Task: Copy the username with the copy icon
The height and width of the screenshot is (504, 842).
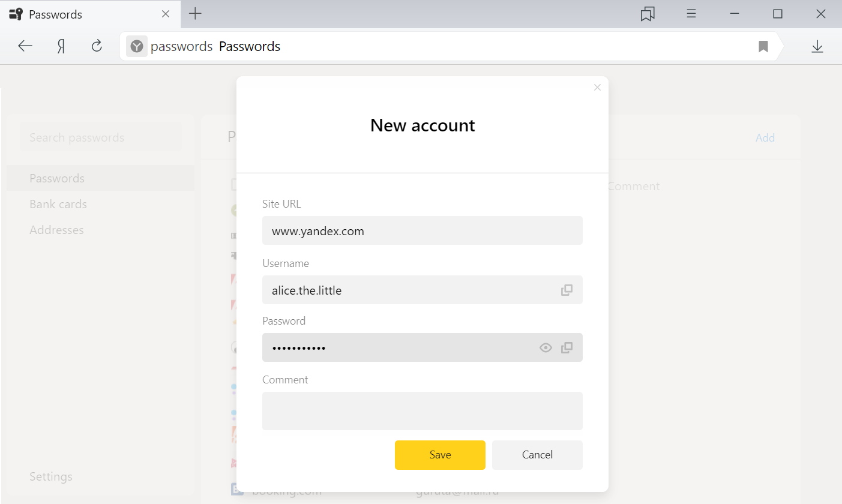Action: click(567, 290)
